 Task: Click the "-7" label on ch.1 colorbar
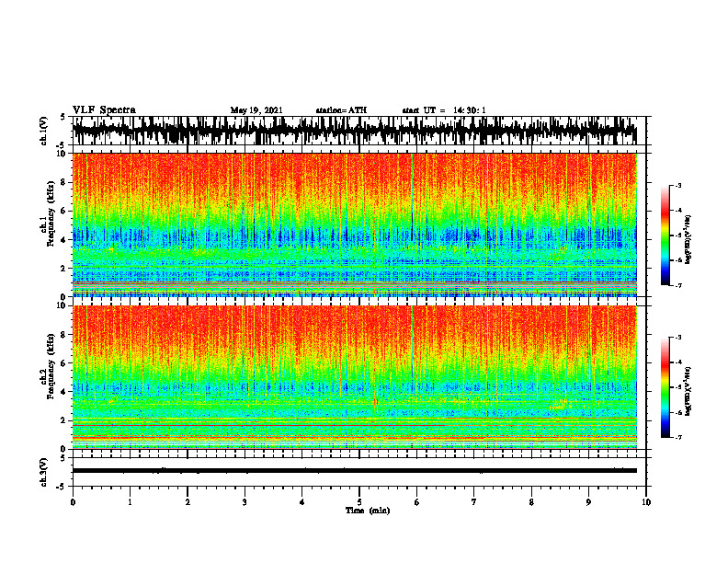tap(678, 285)
